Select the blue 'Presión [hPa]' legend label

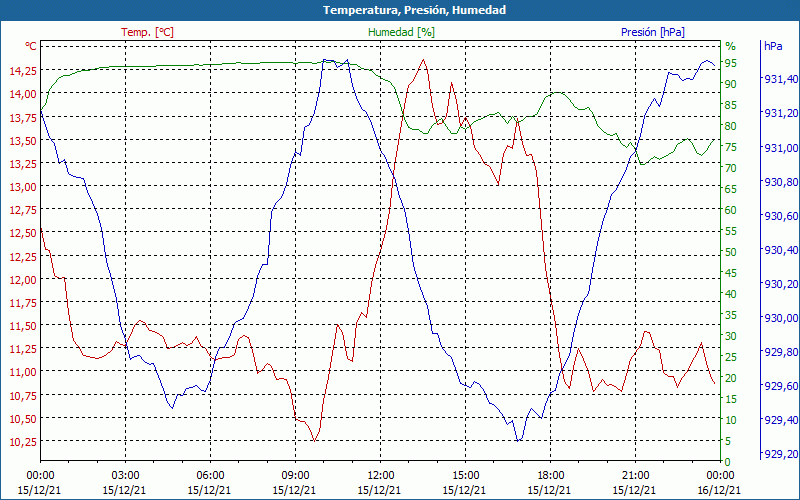pyautogui.click(x=653, y=32)
